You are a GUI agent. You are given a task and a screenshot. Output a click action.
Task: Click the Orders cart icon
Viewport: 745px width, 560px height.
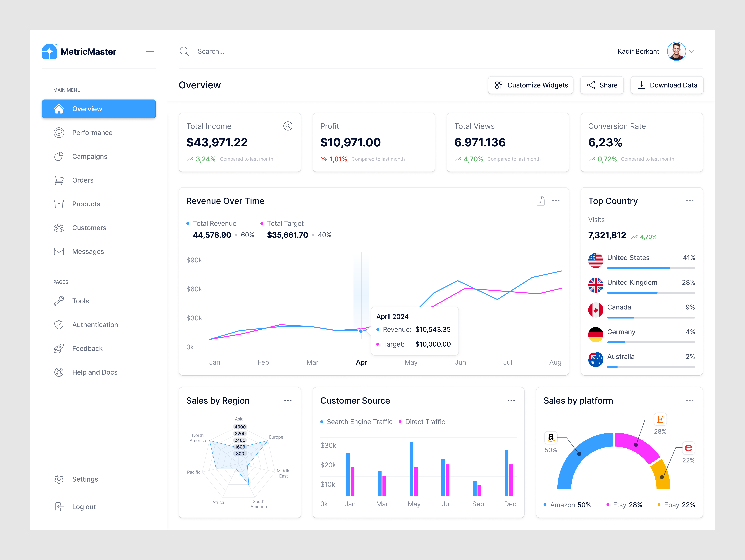[59, 180]
